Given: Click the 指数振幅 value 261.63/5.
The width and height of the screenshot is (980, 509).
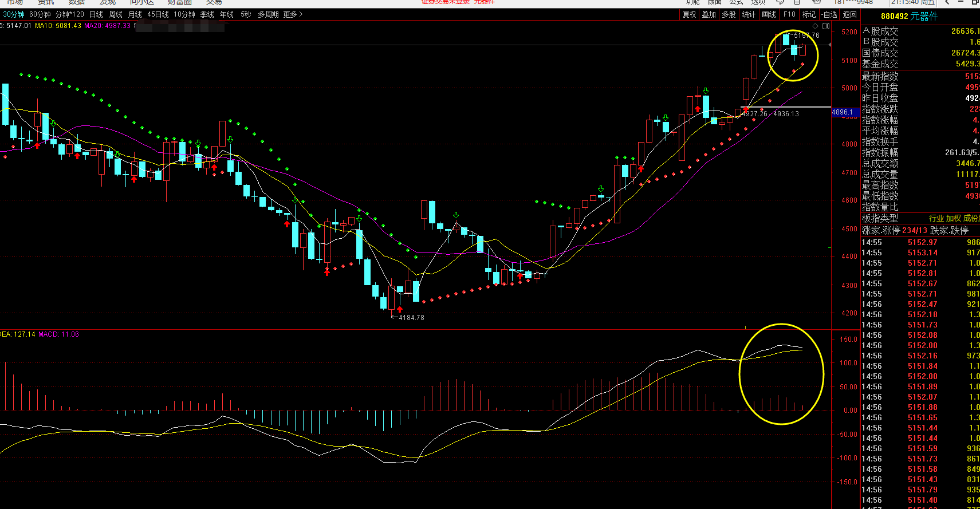Looking at the screenshot, I should (962, 152).
